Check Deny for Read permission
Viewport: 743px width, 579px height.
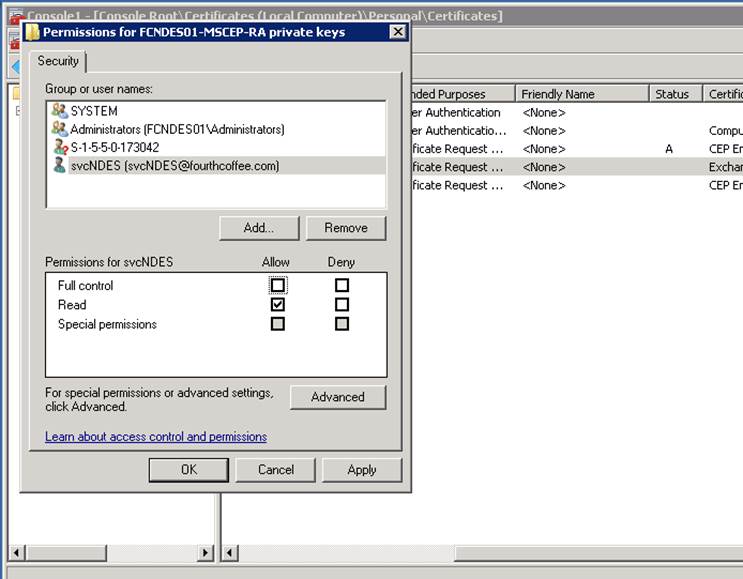point(342,304)
